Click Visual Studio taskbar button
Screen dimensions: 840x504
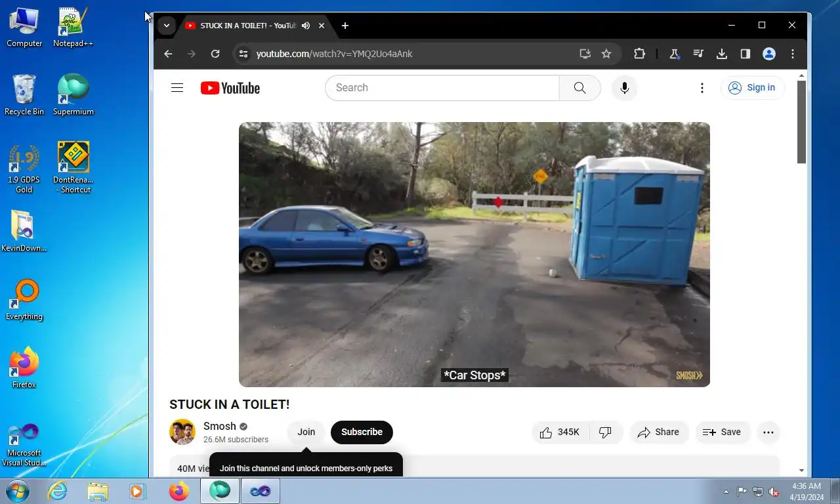261,491
